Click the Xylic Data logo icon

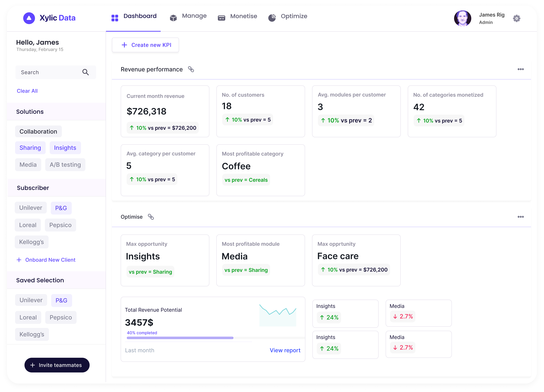coord(29,18)
